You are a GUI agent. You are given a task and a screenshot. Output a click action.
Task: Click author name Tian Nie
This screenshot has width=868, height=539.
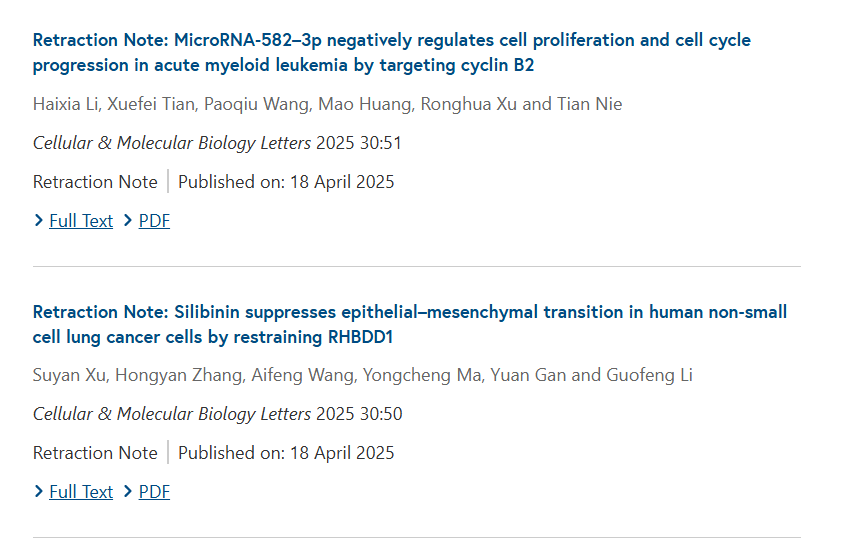(590, 104)
